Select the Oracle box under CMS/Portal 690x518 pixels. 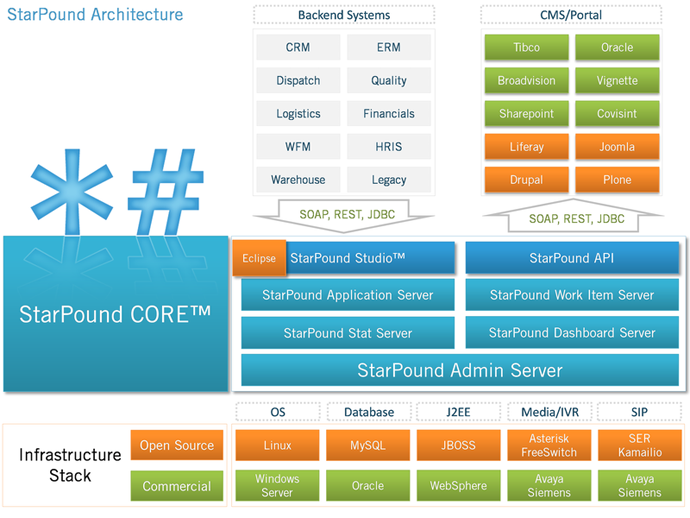(617, 47)
